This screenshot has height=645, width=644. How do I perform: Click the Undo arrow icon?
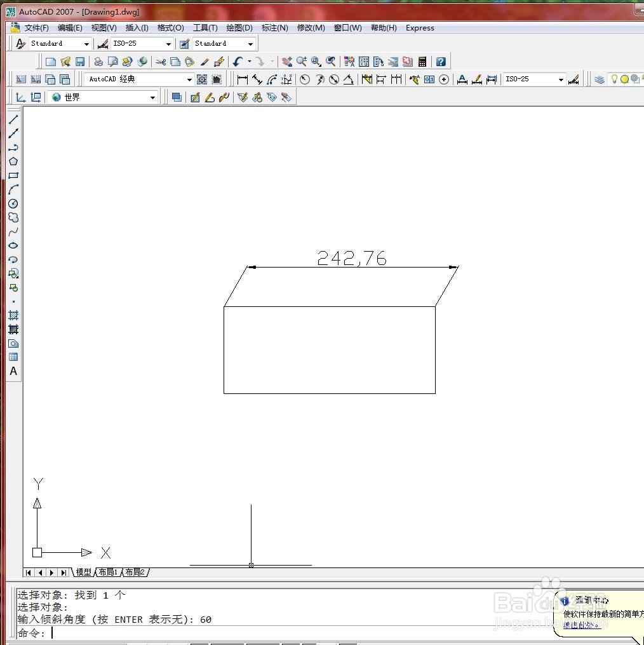(x=238, y=62)
